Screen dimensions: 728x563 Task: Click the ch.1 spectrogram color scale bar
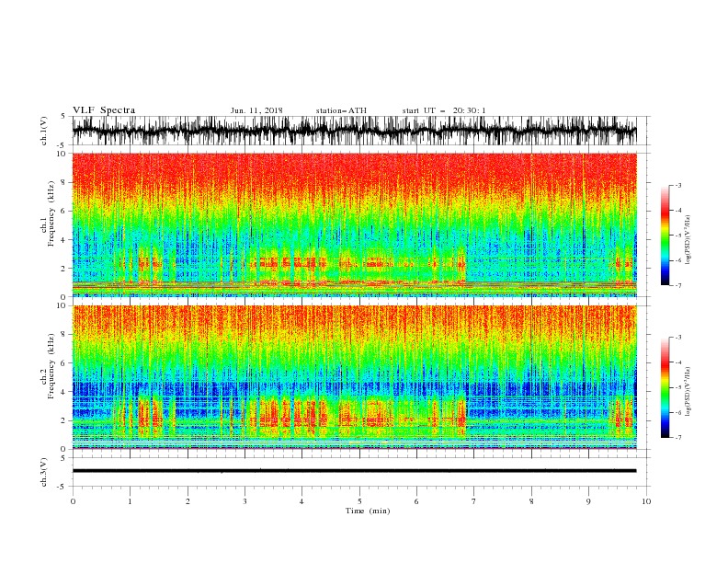pos(665,236)
